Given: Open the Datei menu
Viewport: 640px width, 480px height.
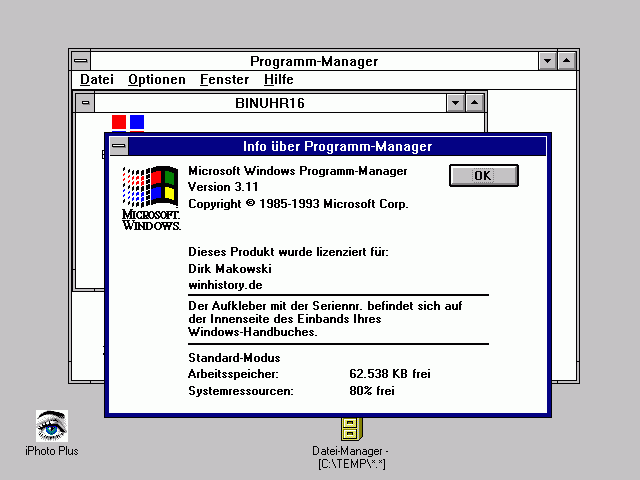Looking at the screenshot, I should pos(97,79).
